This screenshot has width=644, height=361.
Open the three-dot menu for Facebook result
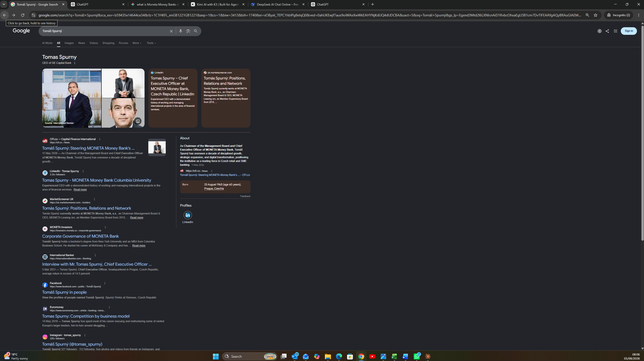coord(105,283)
